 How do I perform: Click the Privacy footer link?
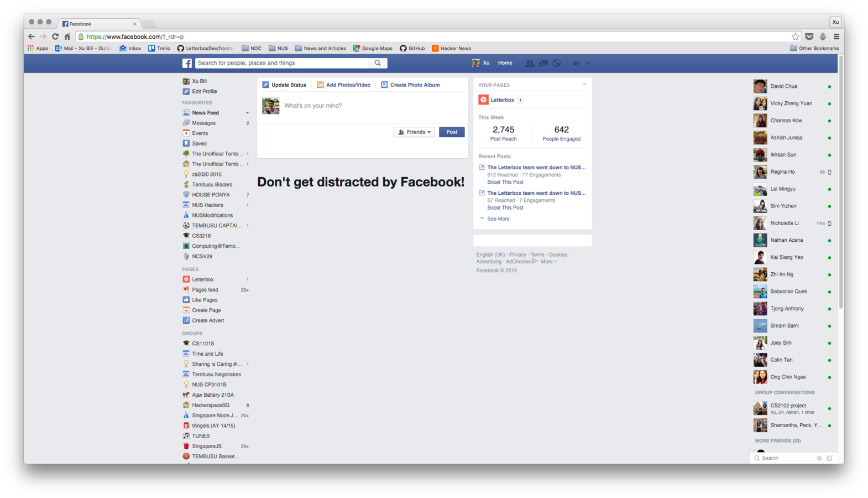517,255
